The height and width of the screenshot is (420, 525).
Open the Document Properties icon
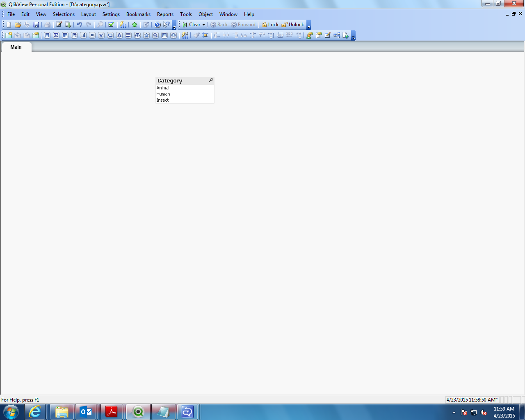(x=319, y=35)
